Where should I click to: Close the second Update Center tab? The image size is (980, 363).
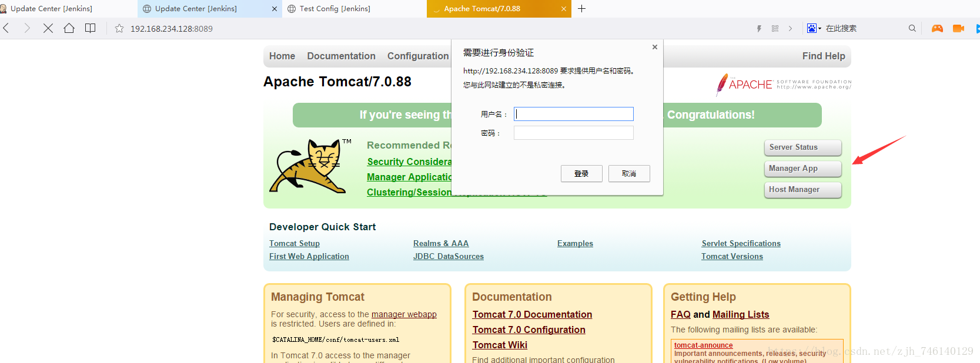point(275,9)
